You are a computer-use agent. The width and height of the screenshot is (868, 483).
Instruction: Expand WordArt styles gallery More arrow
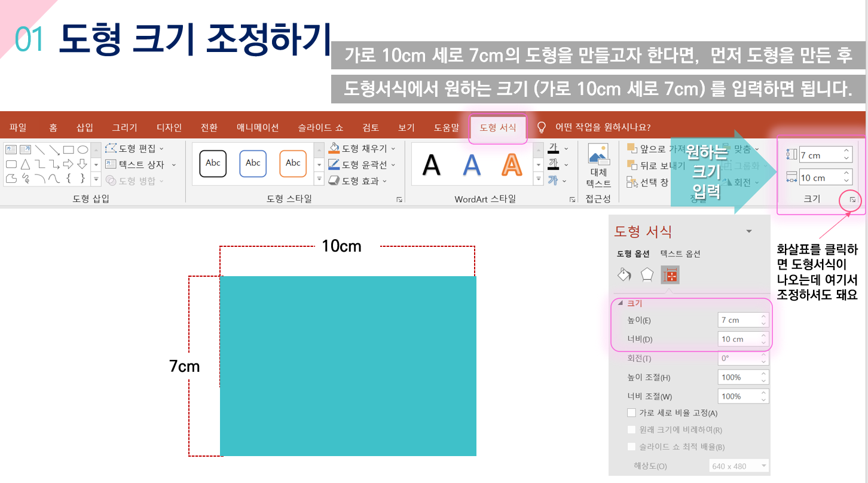coord(537,178)
